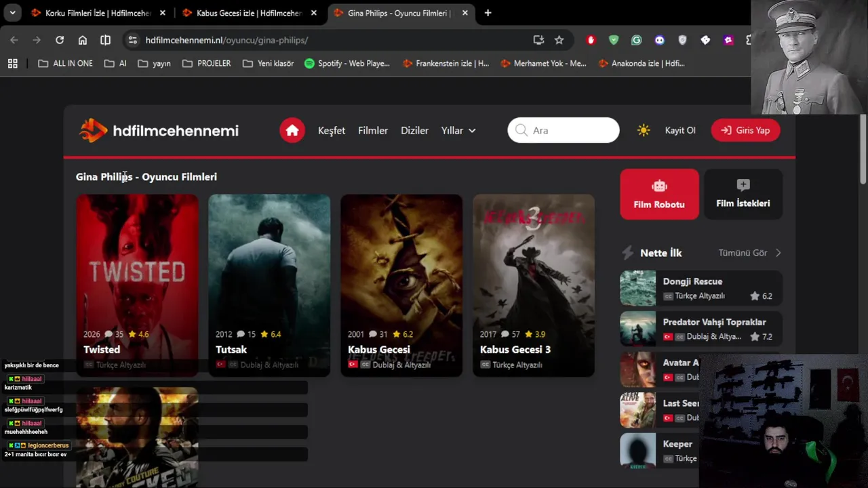Open the PROJELER bookmark folder

pos(207,63)
